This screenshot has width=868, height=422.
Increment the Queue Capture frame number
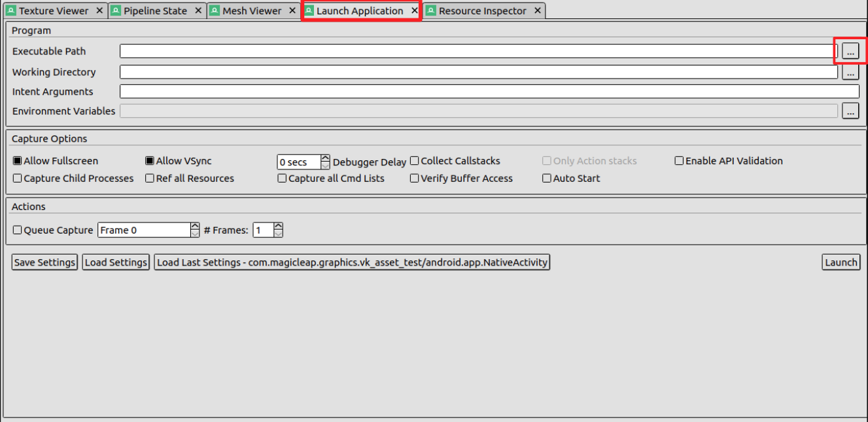pos(194,226)
